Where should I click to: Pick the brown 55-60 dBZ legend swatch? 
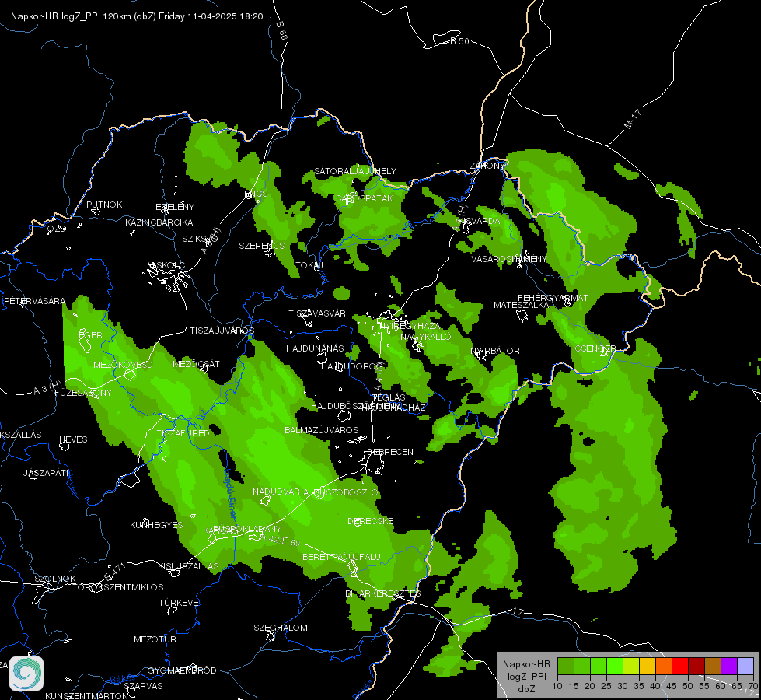click(713, 666)
